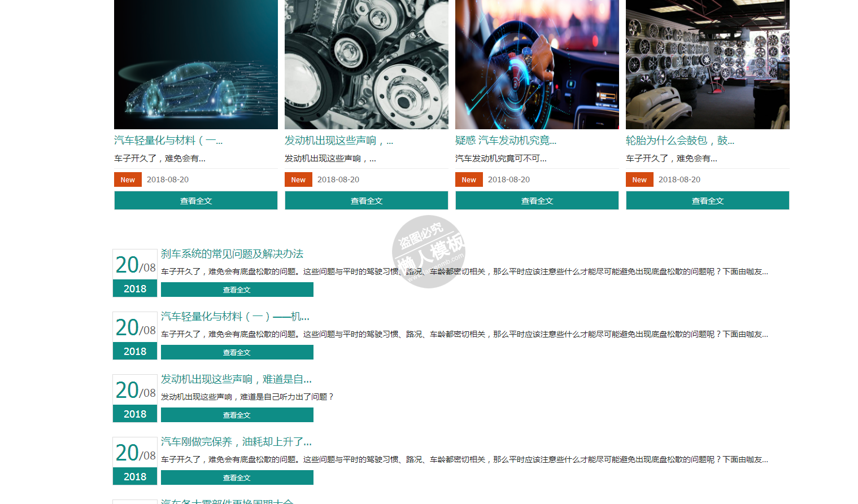858x504 pixels.
Task: Click card excerpt 发动机出现这些声响，... under engine card
Action: [x=330, y=159]
